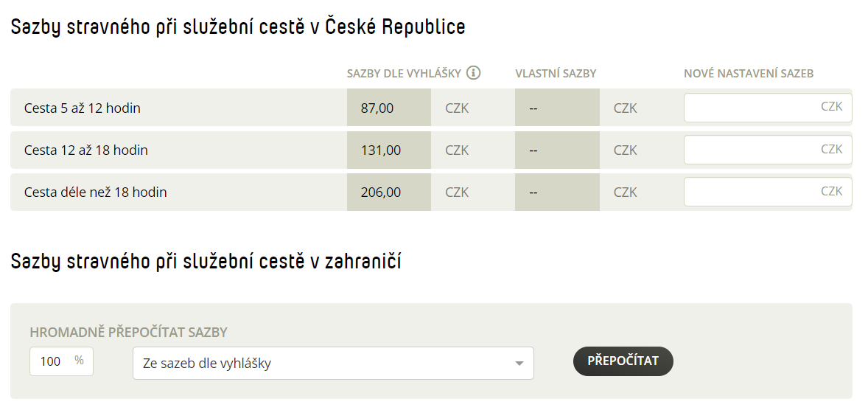The image size is (868, 410).
Task: Select the 131,00 decree rate cell
Action: pyautogui.click(x=389, y=150)
